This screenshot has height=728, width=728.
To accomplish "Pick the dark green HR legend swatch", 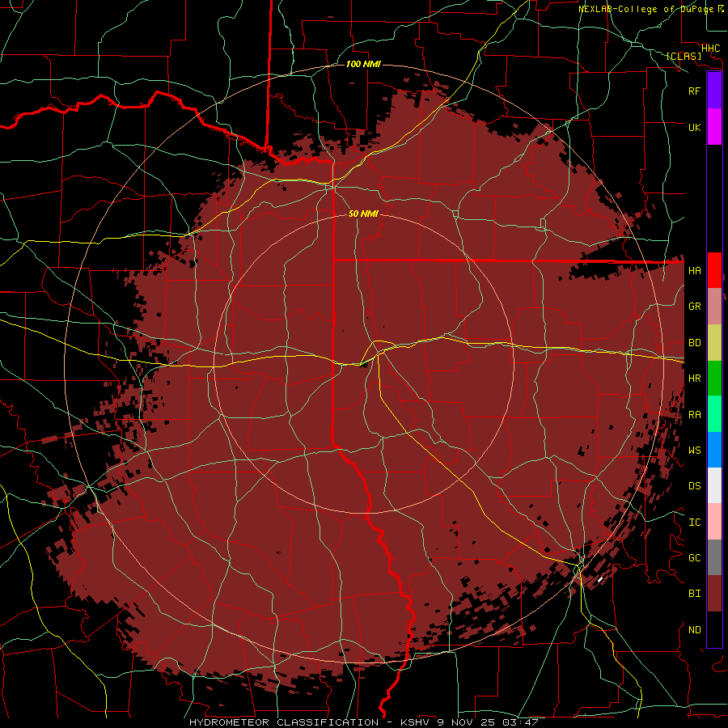I will (x=714, y=379).
